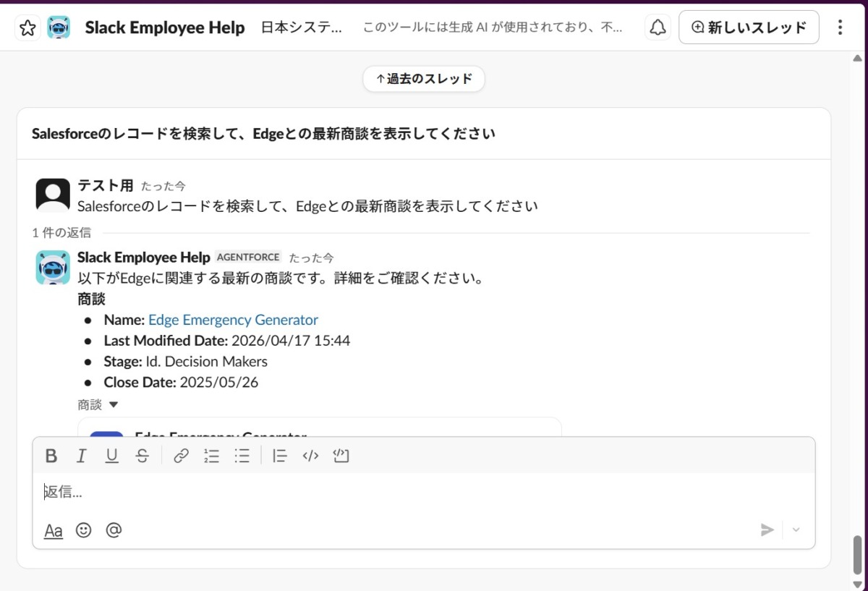Click the scroll down arrow
Image resolution: width=868 pixels, height=591 pixels.
click(x=858, y=584)
